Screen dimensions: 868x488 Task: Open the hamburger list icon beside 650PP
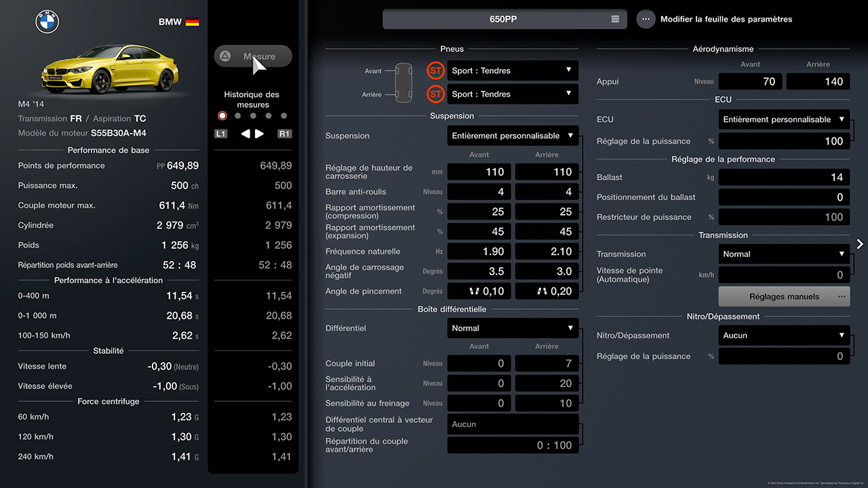pyautogui.click(x=615, y=19)
